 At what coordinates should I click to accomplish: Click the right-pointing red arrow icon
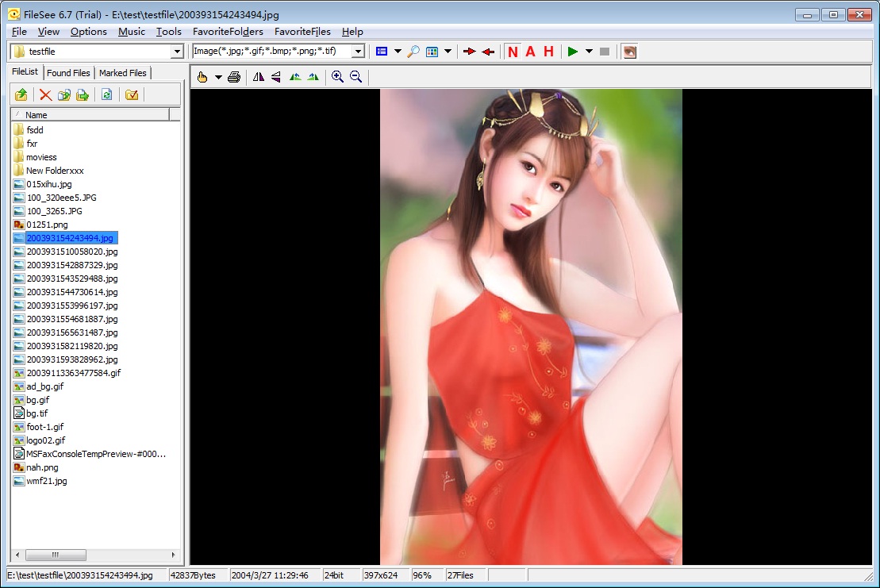470,52
